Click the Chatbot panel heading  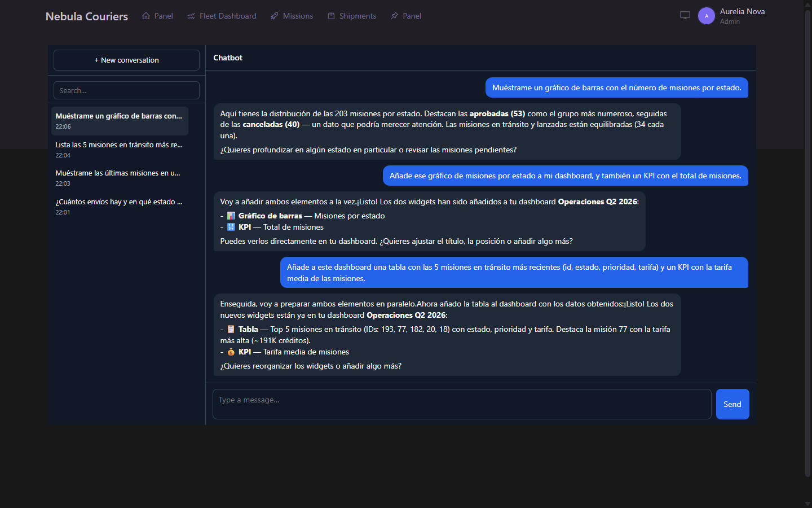[x=228, y=58]
